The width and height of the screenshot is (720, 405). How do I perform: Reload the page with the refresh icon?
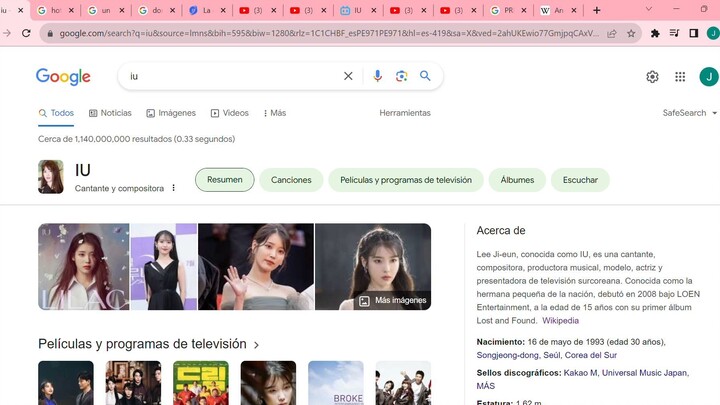point(26,33)
